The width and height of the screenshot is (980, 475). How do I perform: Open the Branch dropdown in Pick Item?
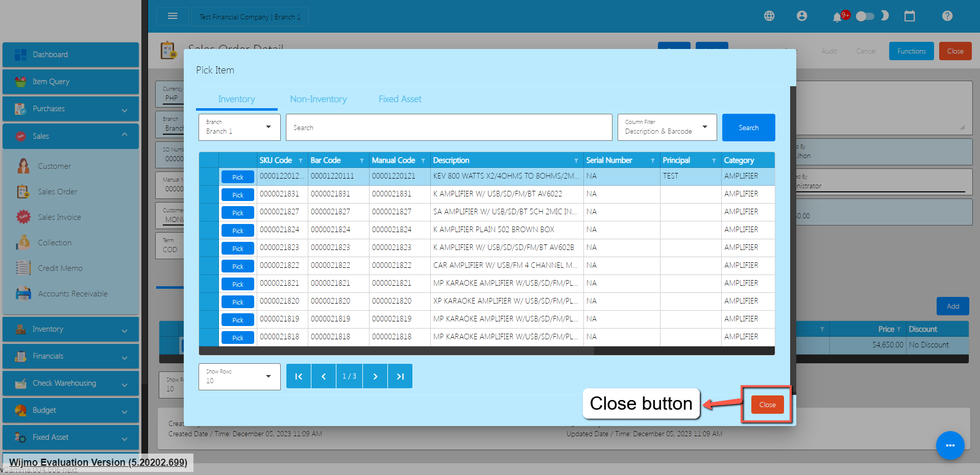pyautogui.click(x=239, y=128)
